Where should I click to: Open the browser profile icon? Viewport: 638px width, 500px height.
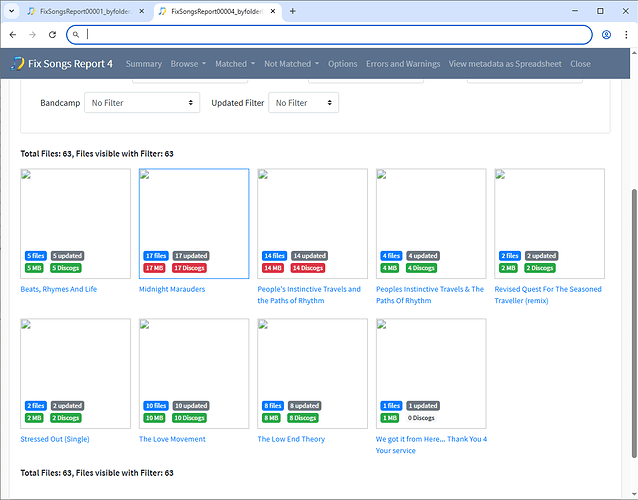pyautogui.click(x=606, y=35)
